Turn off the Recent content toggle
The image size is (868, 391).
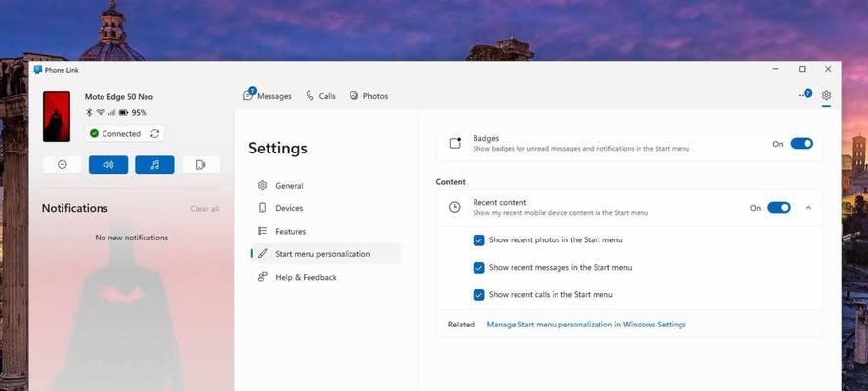point(779,208)
